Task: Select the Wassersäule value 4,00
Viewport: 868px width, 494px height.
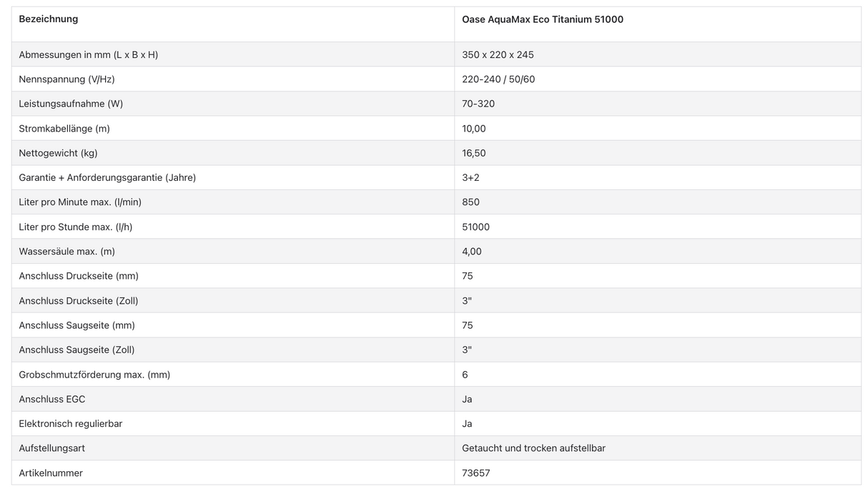Action: tap(472, 252)
